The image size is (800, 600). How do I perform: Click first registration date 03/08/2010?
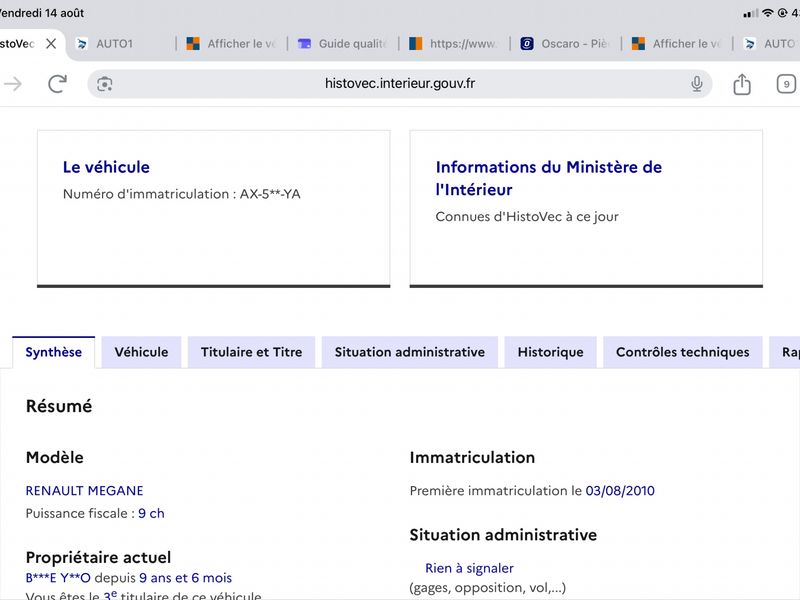coord(620,491)
